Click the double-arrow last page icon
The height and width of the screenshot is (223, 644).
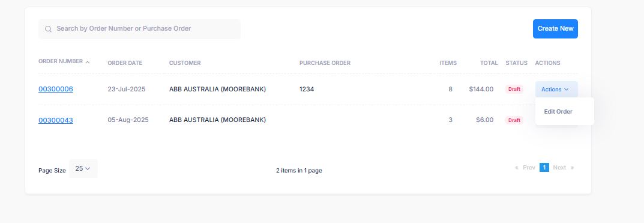[572, 168]
